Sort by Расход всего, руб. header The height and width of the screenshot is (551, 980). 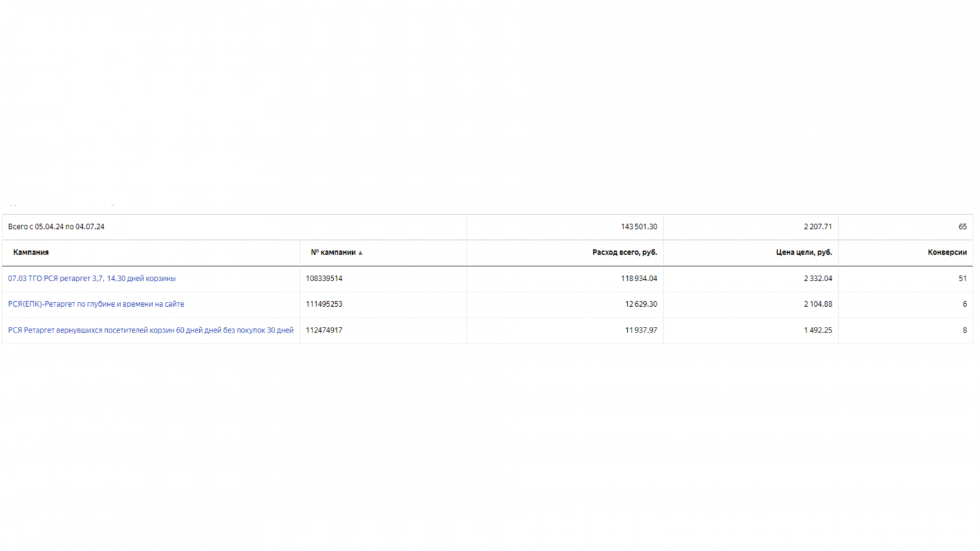coord(624,252)
